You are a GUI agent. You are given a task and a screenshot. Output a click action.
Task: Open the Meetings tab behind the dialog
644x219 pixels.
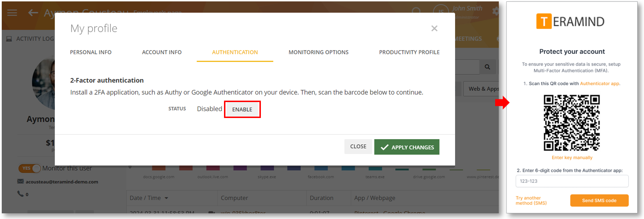(469, 39)
